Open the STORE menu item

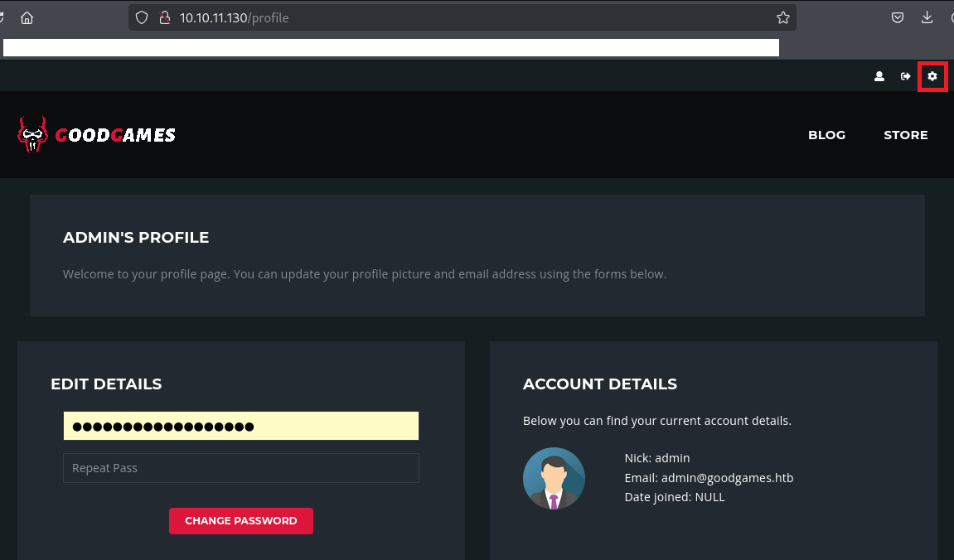pos(905,135)
